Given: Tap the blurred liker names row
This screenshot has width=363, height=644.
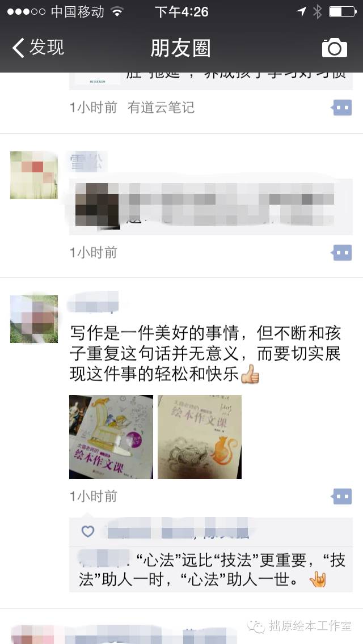Looking at the screenshot, I should pos(178,531).
